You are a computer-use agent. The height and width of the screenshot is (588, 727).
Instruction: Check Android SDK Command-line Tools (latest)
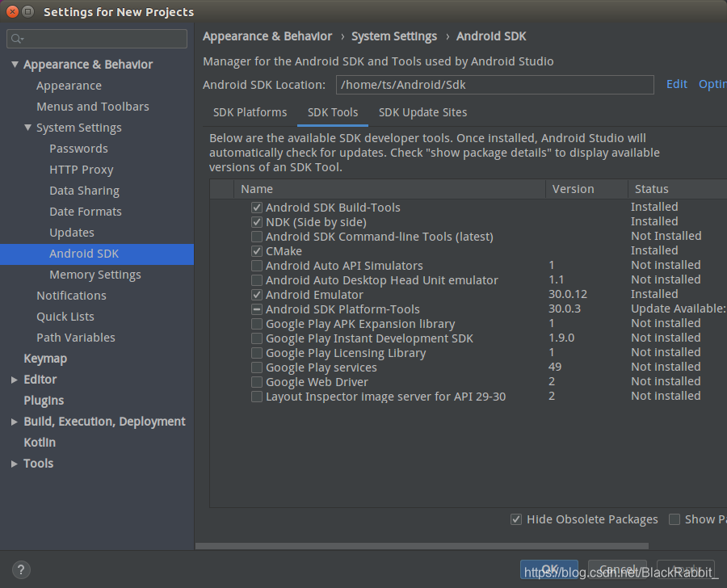click(x=256, y=236)
